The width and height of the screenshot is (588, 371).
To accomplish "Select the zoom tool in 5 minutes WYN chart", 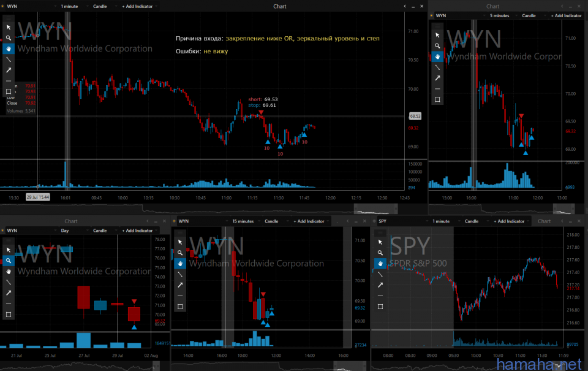I will pyautogui.click(x=437, y=46).
